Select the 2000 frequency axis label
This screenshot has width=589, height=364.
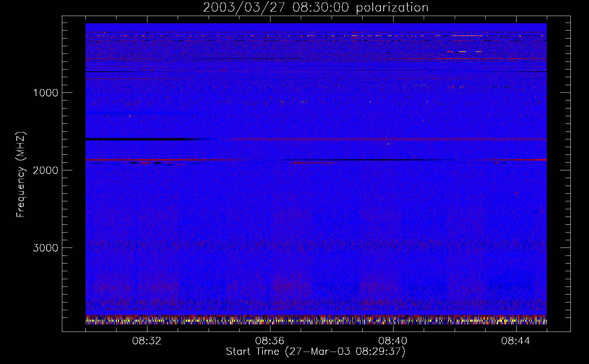[x=46, y=170]
